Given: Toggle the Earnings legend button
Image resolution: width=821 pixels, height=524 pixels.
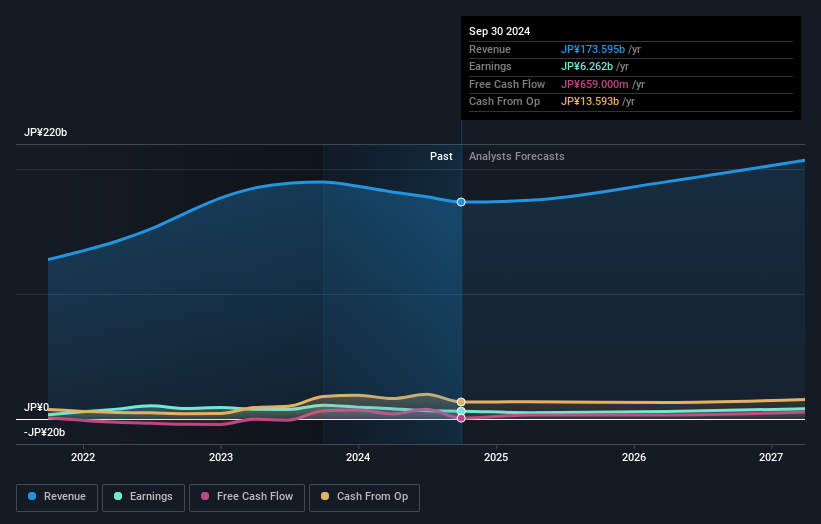Looking at the screenshot, I should tap(143, 497).
